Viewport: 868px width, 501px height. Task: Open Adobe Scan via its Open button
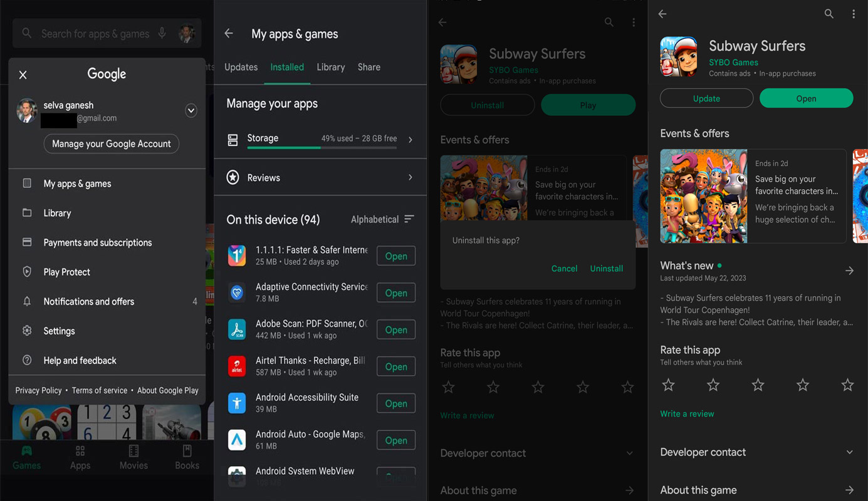coord(396,330)
